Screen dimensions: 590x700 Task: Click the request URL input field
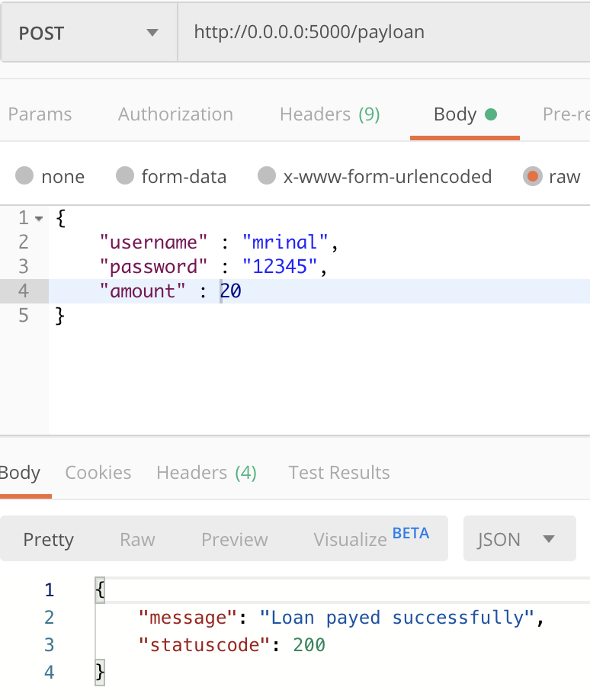click(366, 32)
